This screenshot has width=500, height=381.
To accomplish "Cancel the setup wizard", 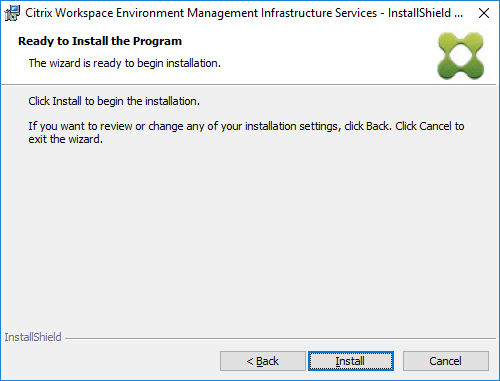I will (x=446, y=361).
